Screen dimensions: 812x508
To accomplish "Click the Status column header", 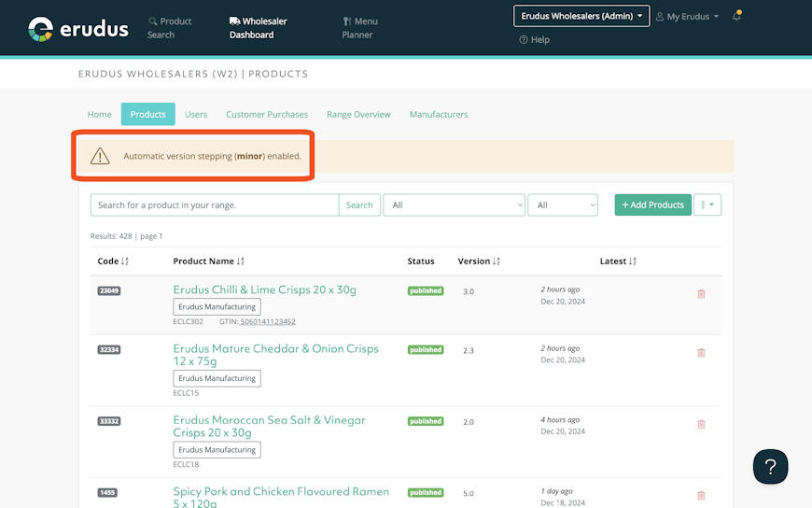I will pos(421,261).
